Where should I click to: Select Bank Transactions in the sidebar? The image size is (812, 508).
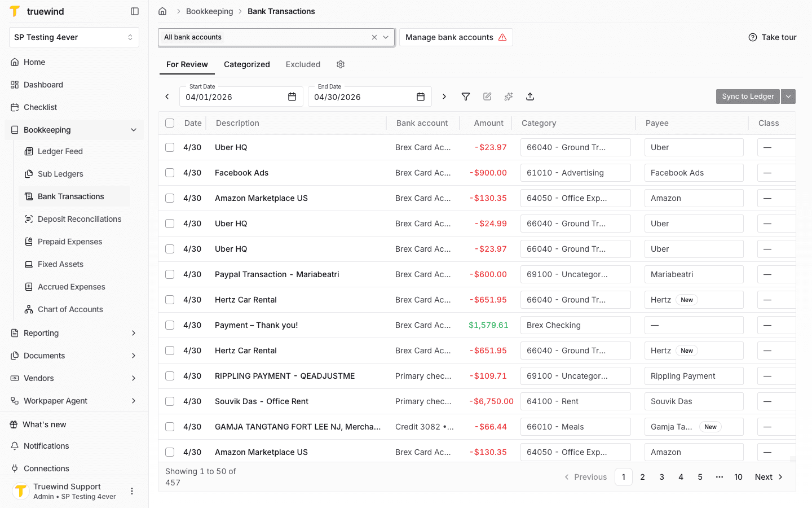(x=74, y=196)
